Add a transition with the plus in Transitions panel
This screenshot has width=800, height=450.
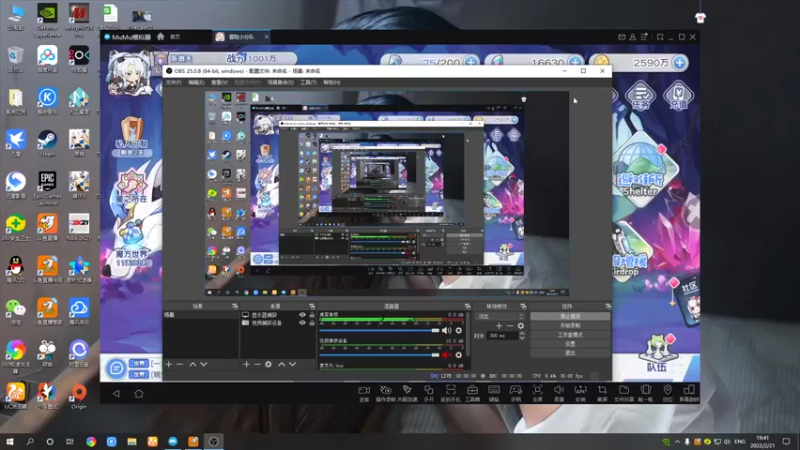pos(499,326)
